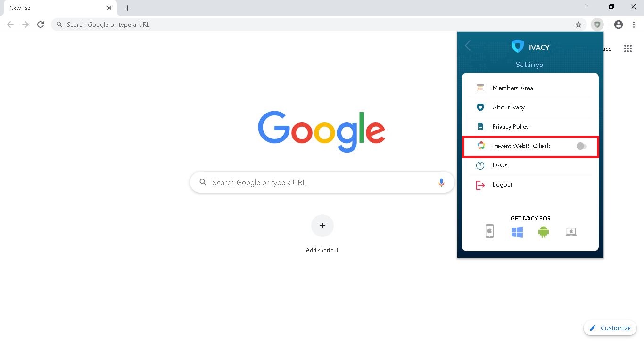Open Ivacy's Privacy Policy
Image resolution: width=644 pixels, height=342 pixels.
coord(530,127)
